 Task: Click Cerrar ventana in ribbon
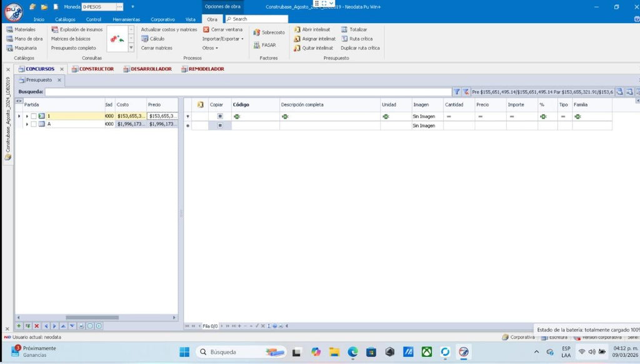(x=223, y=29)
